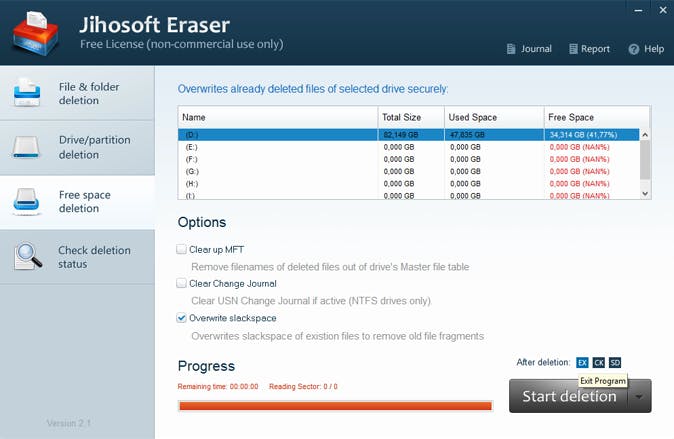Viewport: 674px width, 439px height.
Task: Select the CK after-deletion icon
Action: (598, 362)
